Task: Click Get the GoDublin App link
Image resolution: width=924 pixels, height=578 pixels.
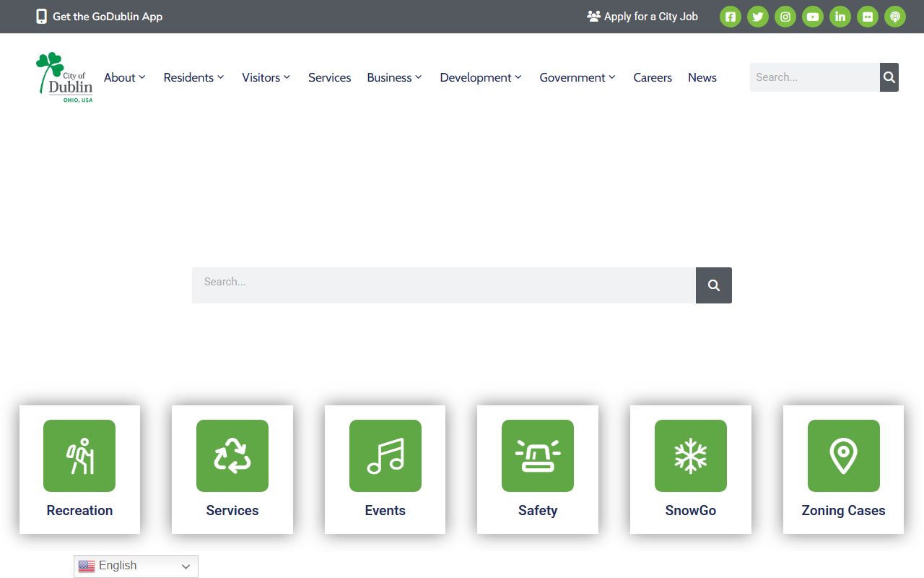Action: coord(100,17)
